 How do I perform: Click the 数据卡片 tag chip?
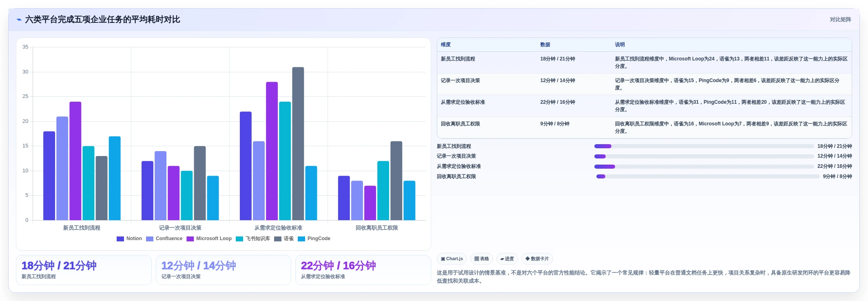tap(537, 259)
